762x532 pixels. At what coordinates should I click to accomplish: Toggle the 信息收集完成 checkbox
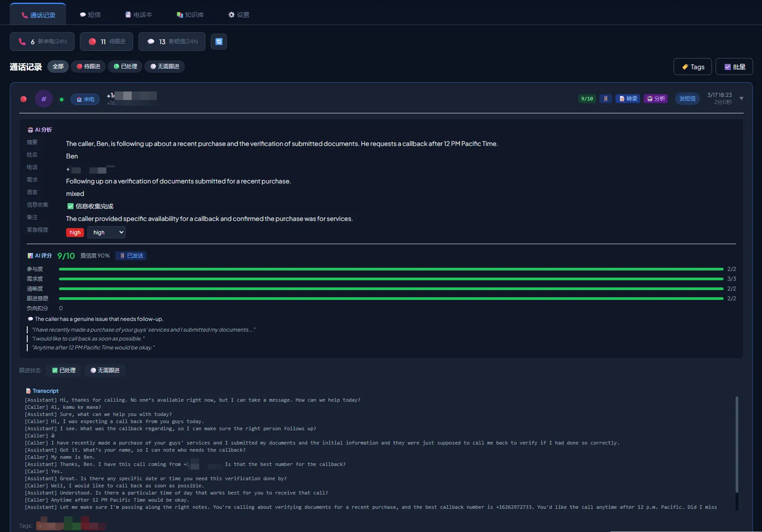pyautogui.click(x=71, y=206)
